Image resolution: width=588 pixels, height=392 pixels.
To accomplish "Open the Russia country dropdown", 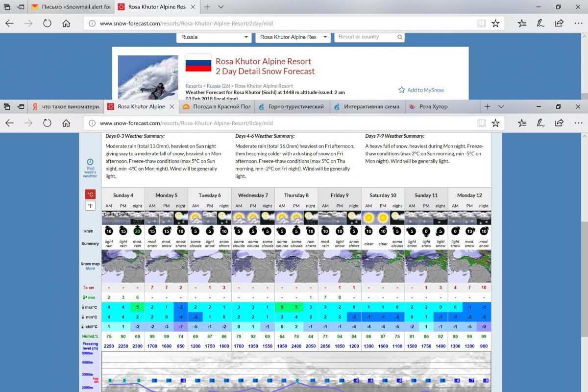I will (x=214, y=37).
